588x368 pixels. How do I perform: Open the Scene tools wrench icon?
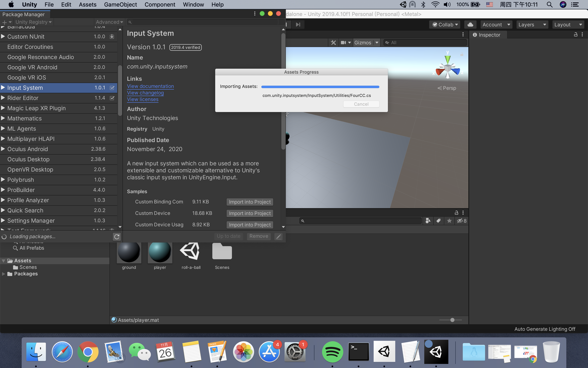click(x=333, y=43)
